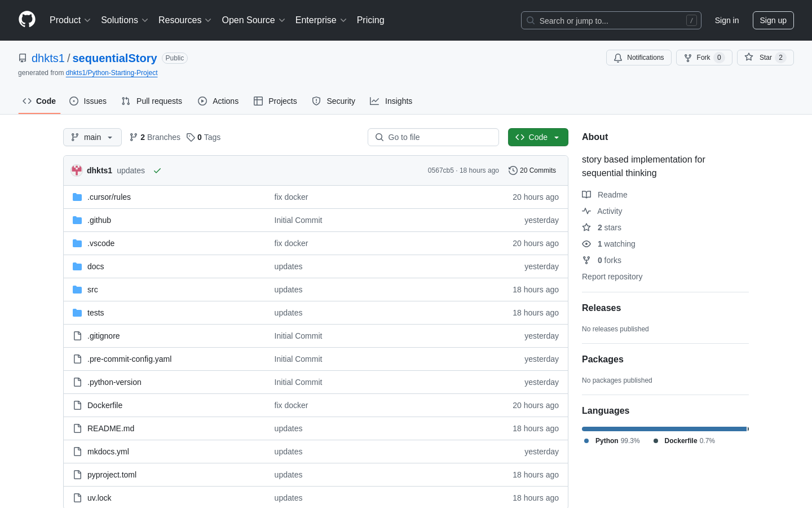The image size is (812, 508).
Task: Expand the Resources menu
Action: [x=185, y=20]
